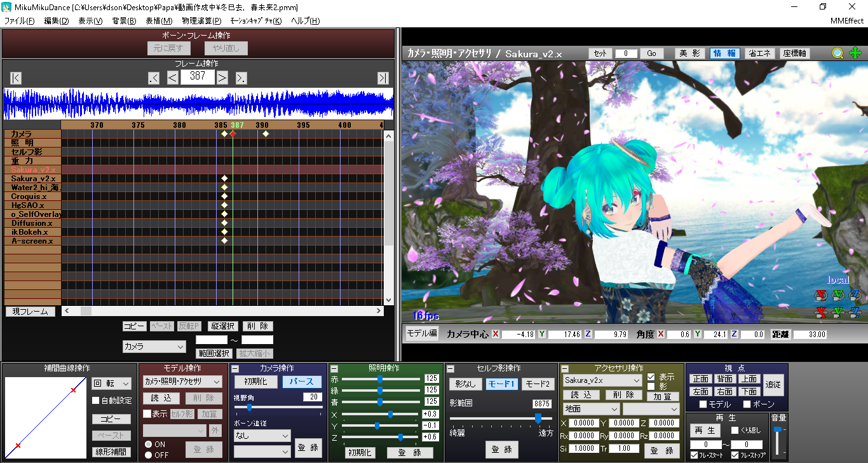Toggle the 表示 checkbox in model panel
868x463 pixels.
coord(147,413)
